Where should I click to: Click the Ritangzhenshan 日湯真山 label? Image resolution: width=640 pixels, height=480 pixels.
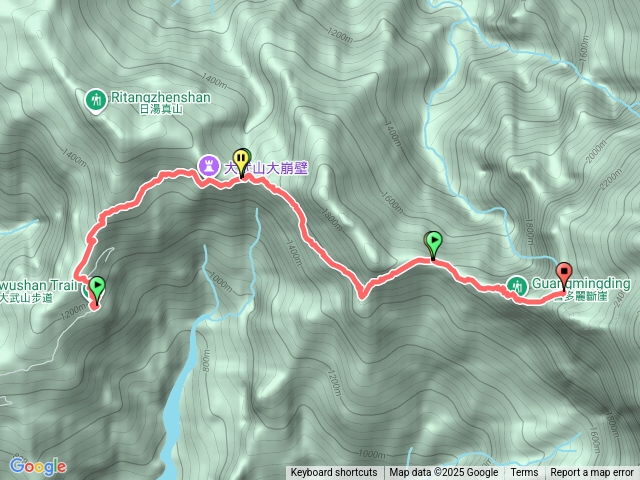point(161,103)
